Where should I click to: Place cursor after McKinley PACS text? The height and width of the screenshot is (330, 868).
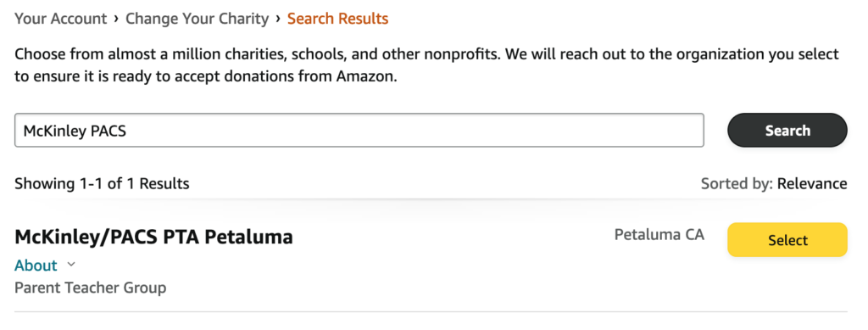point(129,131)
